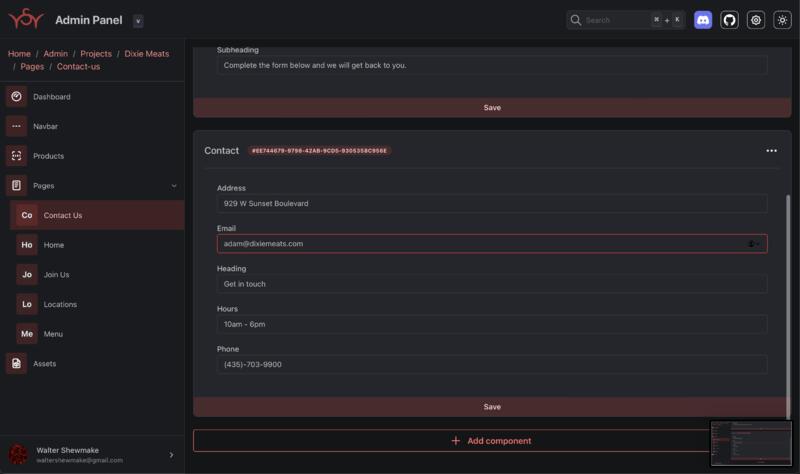Click the Walter Shewmake user name
Screen dimensions: 800x474
pos(67,450)
